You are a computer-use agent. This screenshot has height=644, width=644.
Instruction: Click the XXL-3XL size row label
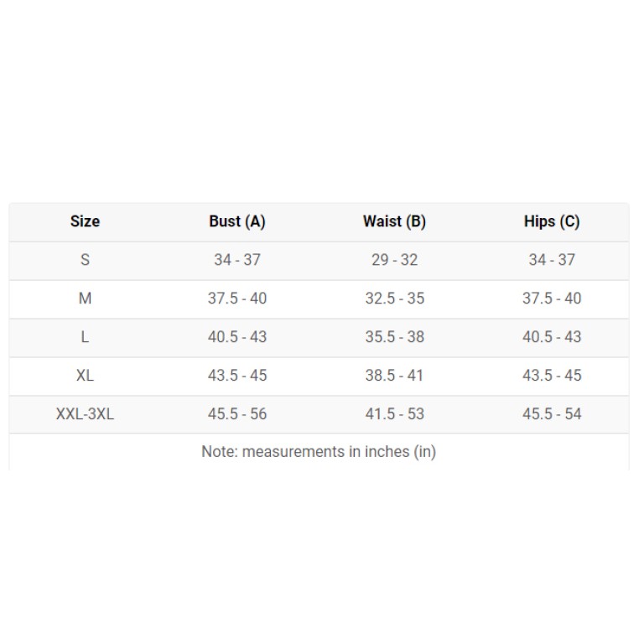85,414
